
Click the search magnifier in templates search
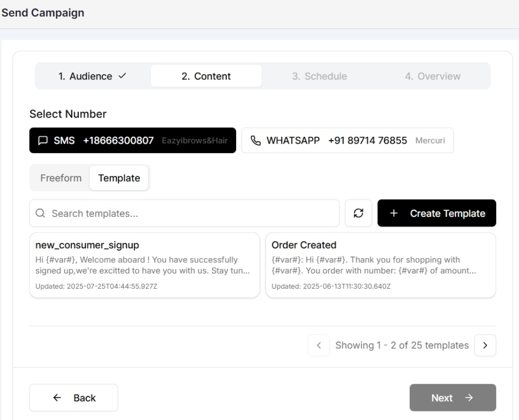coord(40,213)
